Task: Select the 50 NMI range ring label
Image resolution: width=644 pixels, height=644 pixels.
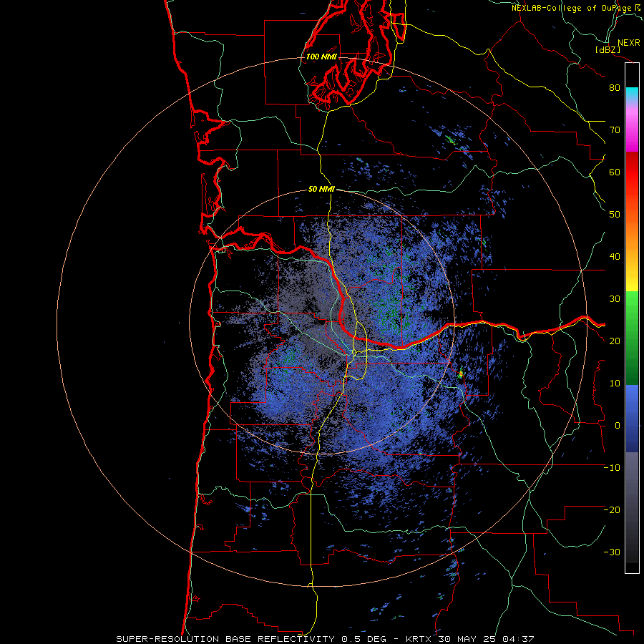Action: coord(321,190)
